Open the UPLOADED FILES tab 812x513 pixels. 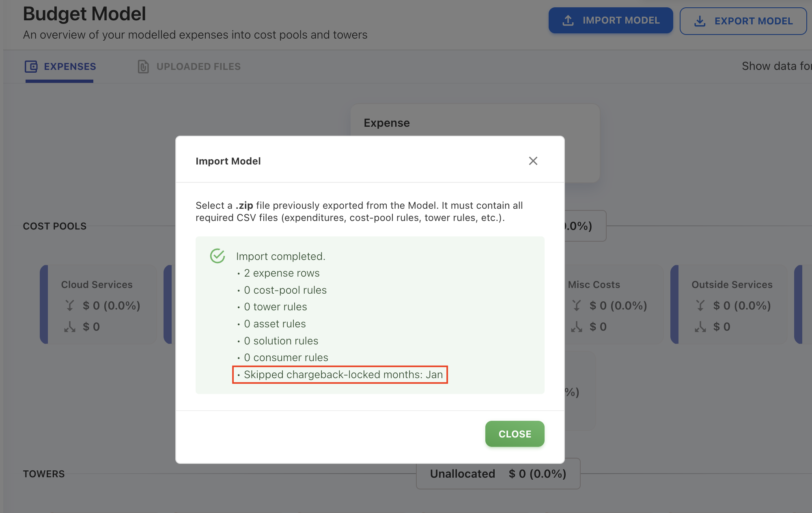coord(189,67)
